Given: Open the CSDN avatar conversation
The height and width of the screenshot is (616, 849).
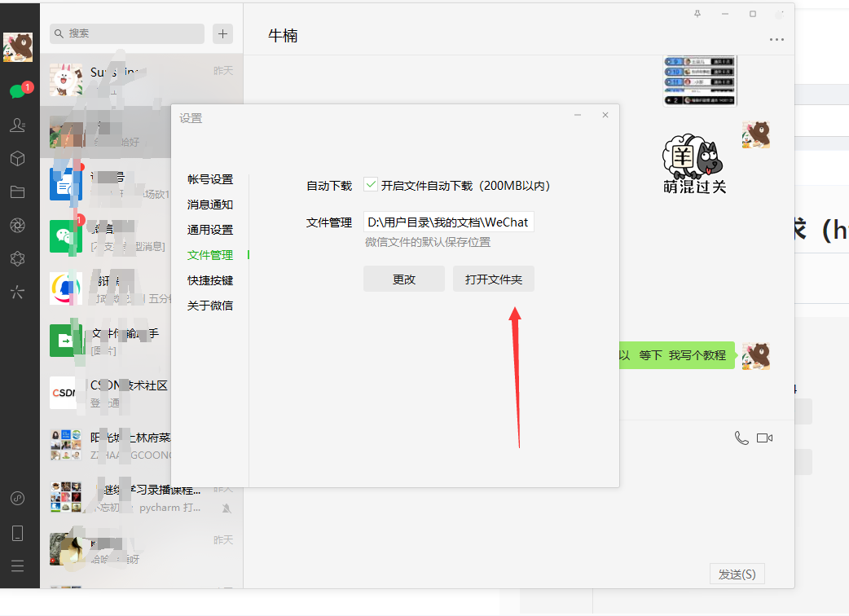Looking at the screenshot, I should [64, 393].
